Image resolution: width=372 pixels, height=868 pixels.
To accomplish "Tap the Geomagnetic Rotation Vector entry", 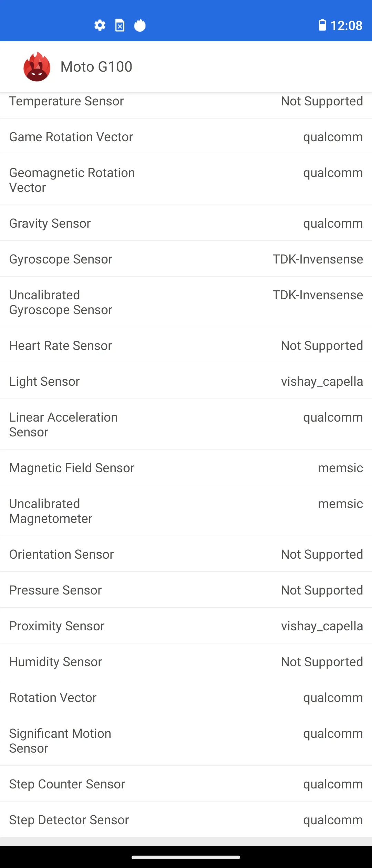I will pos(186,180).
